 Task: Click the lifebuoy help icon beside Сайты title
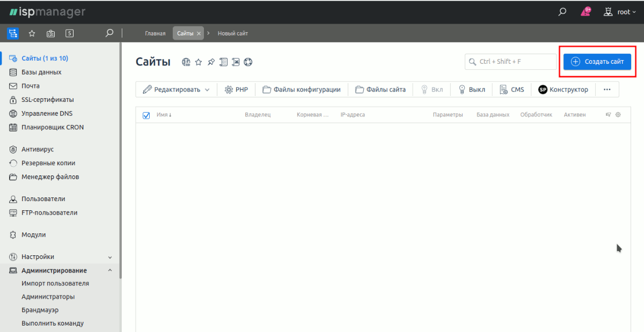(x=248, y=62)
